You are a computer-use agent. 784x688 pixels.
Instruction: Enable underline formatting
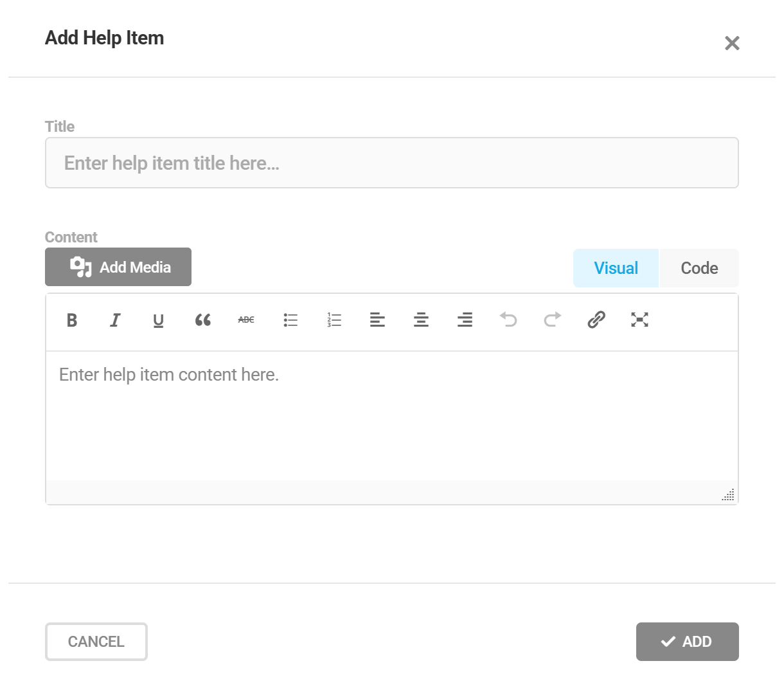click(158, 320)
